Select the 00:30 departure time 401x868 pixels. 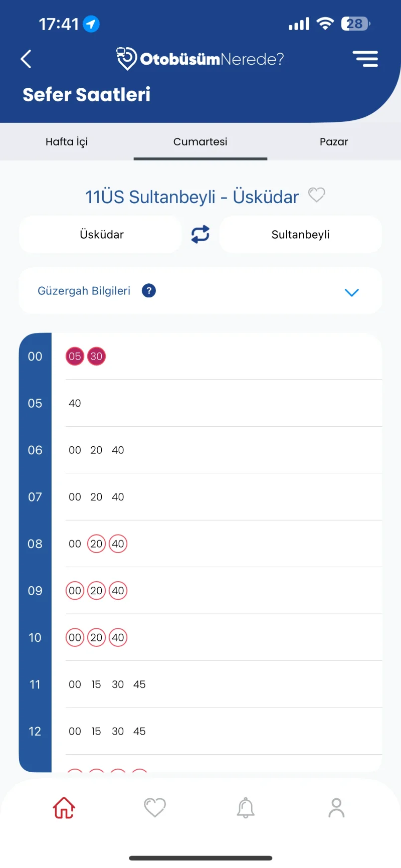[x=96, y=357]
